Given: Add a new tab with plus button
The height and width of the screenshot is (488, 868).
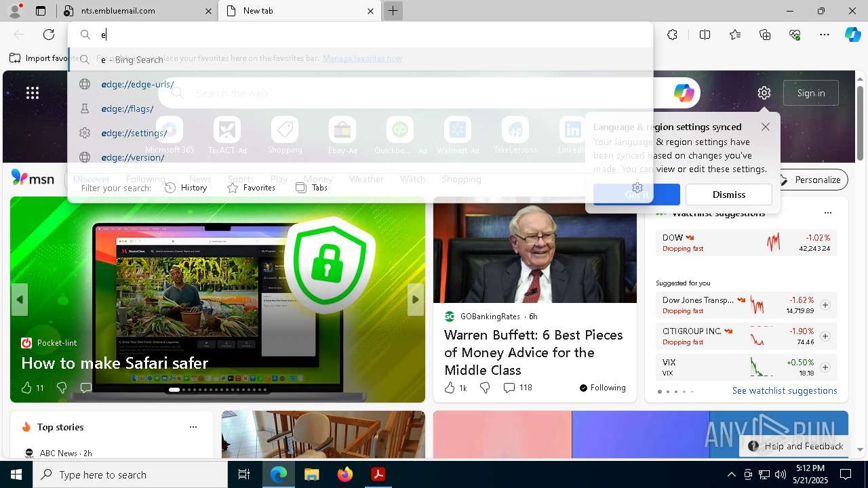Looking at the screenshot, I should (393, 11).
